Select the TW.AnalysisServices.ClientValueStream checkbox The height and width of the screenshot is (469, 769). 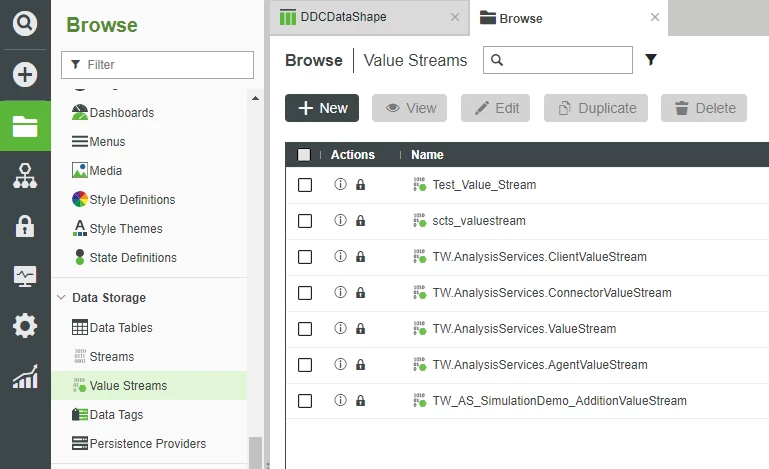[x=305, y=257]
